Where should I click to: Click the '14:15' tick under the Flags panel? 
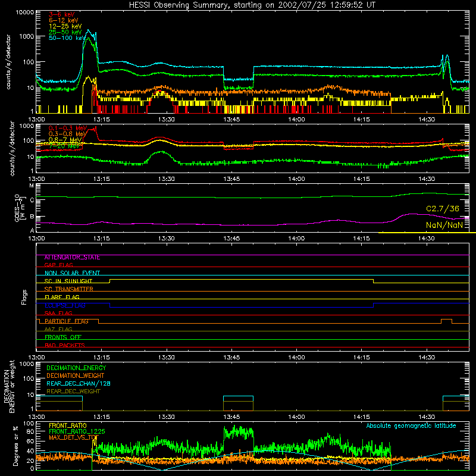[362, 358]
